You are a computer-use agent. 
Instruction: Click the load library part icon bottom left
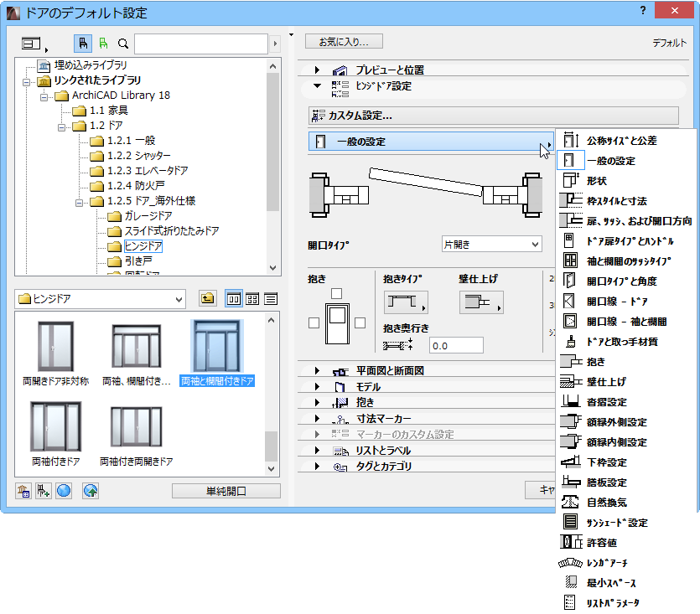(x=22, y=490)
